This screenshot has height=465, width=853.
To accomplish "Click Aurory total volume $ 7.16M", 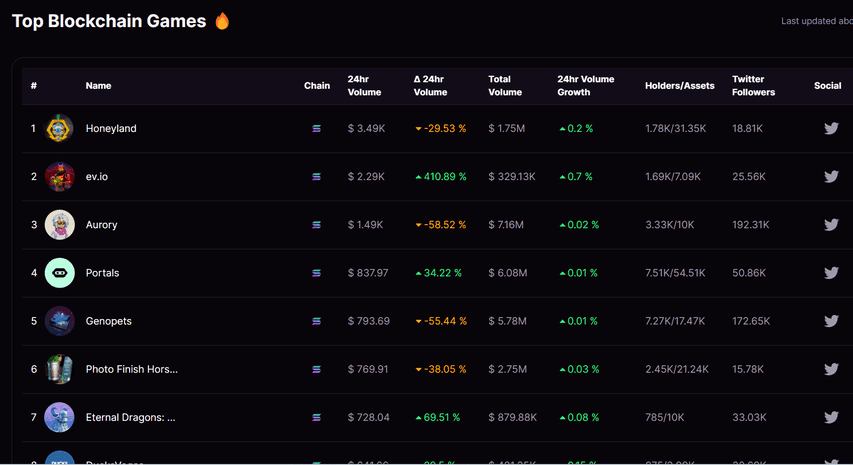I will [x=506, y=225].
